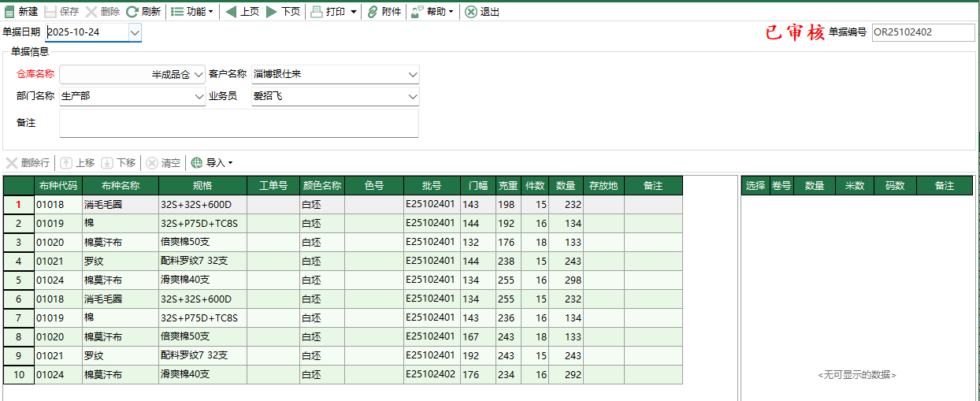Click the 码数 header in right panel
Image resolution: width=980 pixels, height=401 pixels.
tap(895, 186)
